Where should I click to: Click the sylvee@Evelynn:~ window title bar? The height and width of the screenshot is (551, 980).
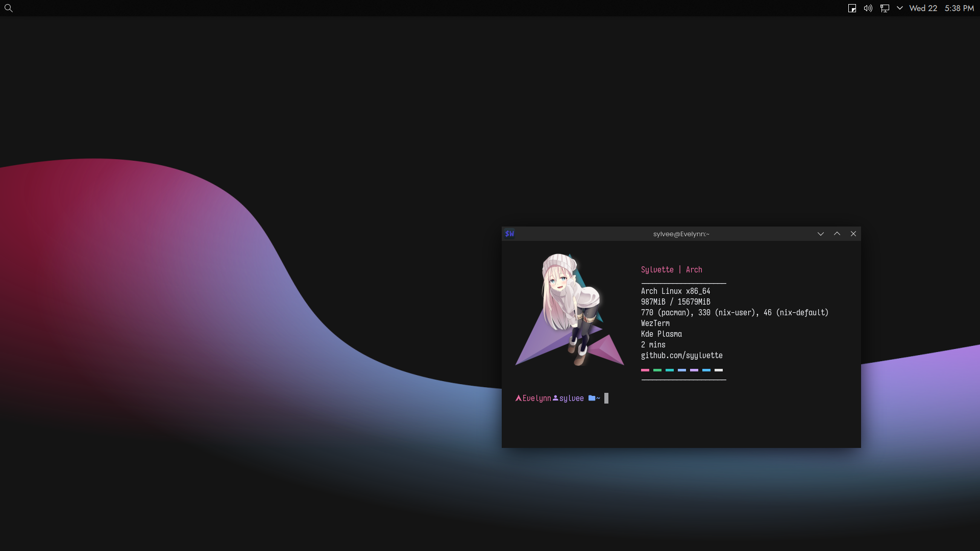[681, 234]
